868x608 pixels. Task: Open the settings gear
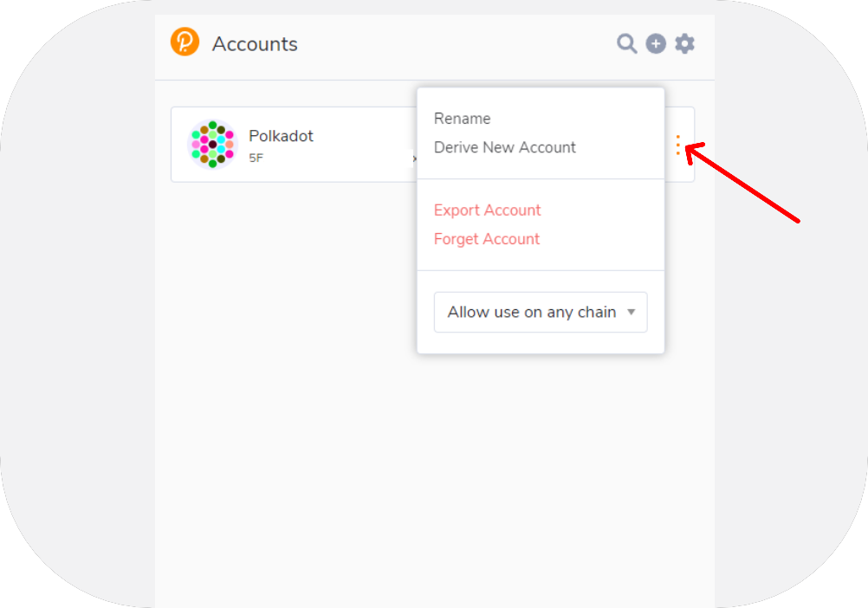point(684,43)
